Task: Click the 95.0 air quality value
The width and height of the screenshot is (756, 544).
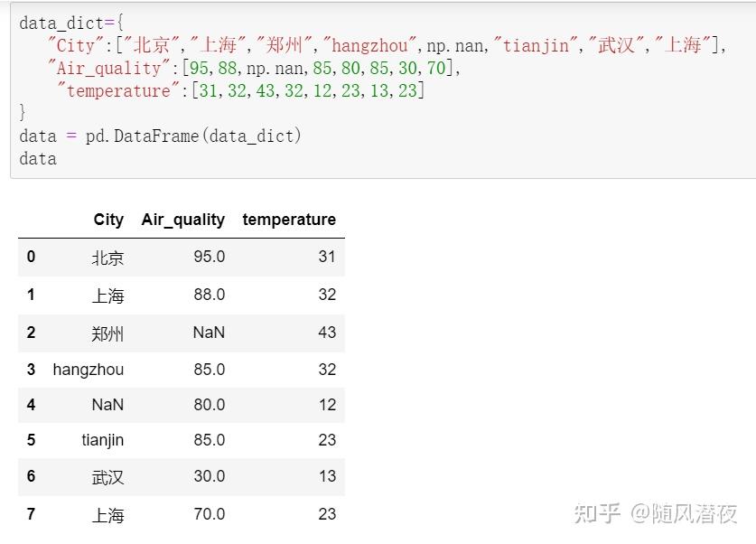Action: point(210,257)
